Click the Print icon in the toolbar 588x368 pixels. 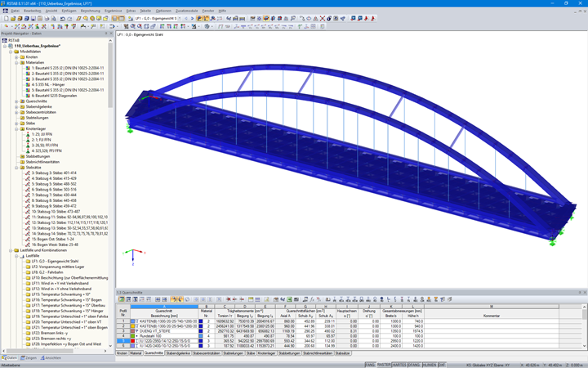click(47, 18)
